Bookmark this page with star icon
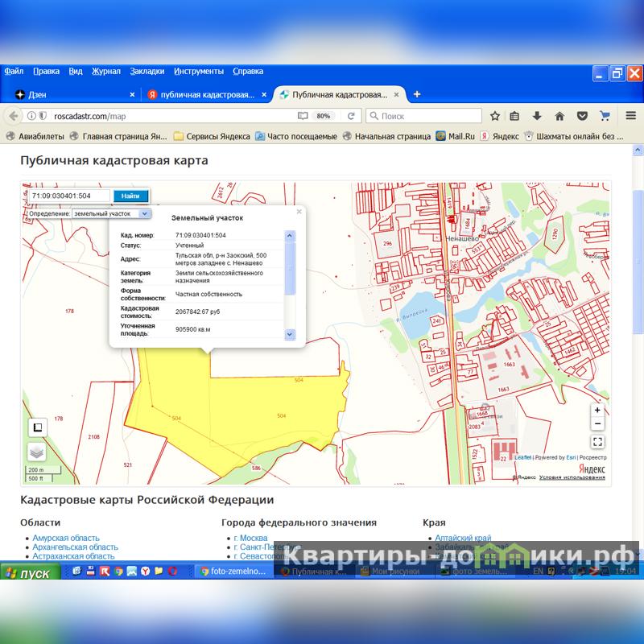Viewport: 644px width, 644px height. pyautogui.click(x=495, y=116)
